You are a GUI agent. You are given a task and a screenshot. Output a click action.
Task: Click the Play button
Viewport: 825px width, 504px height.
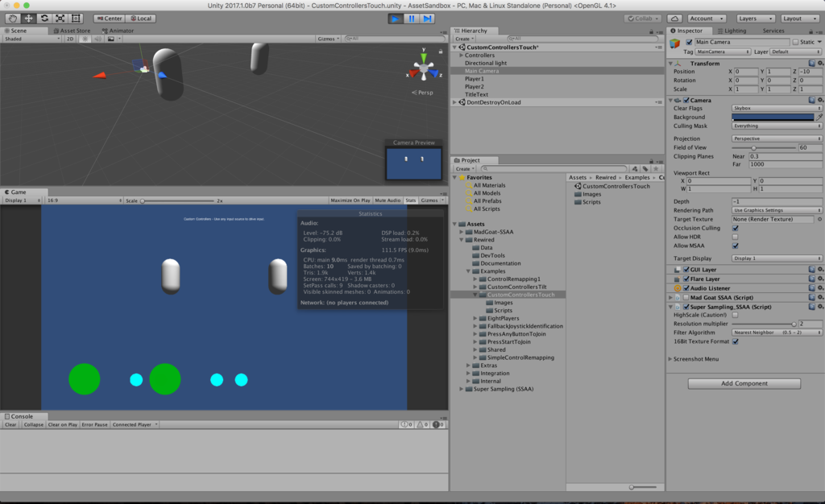(395, 19)
